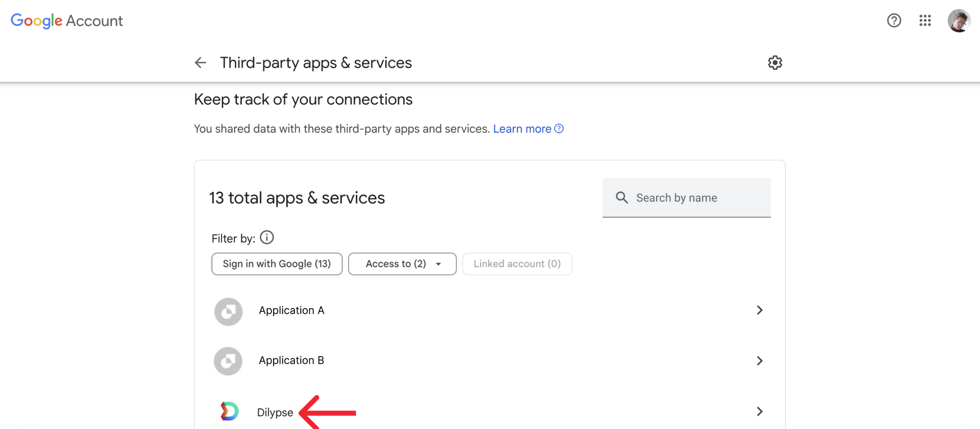Click the Filter by info icon
The width and height of the screenshot is (980, 429).
coord(267,238)
